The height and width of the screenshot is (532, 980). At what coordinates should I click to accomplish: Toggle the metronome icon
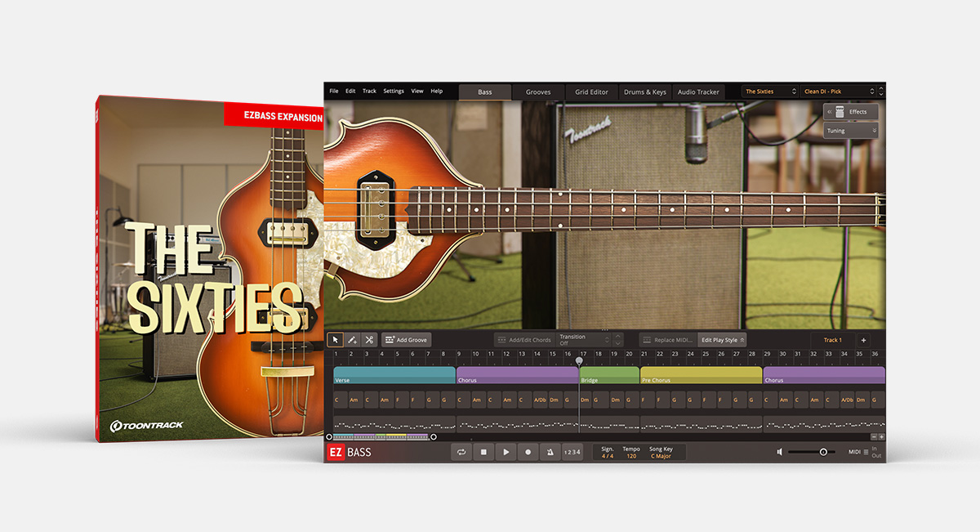550,452
